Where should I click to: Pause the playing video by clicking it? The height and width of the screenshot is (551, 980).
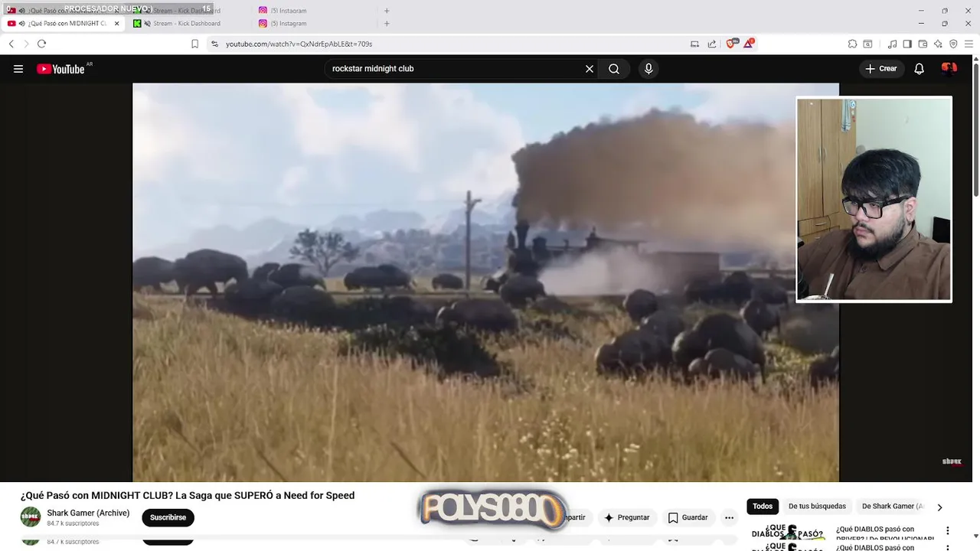coord(485,282)
